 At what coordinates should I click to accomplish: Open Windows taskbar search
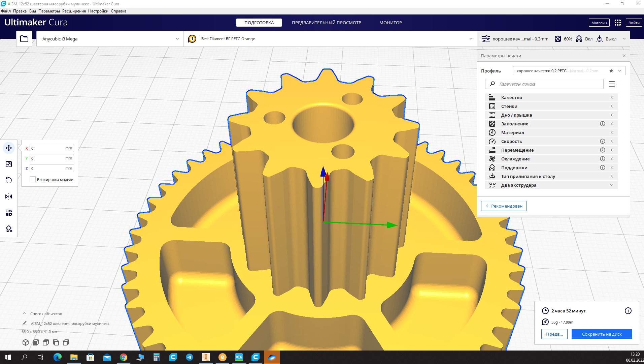[24, 357]
